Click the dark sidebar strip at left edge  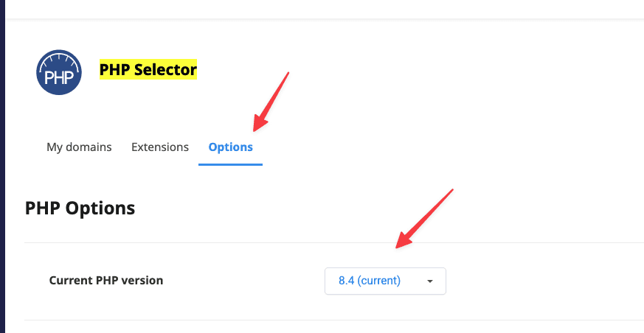tap(2, 166)
